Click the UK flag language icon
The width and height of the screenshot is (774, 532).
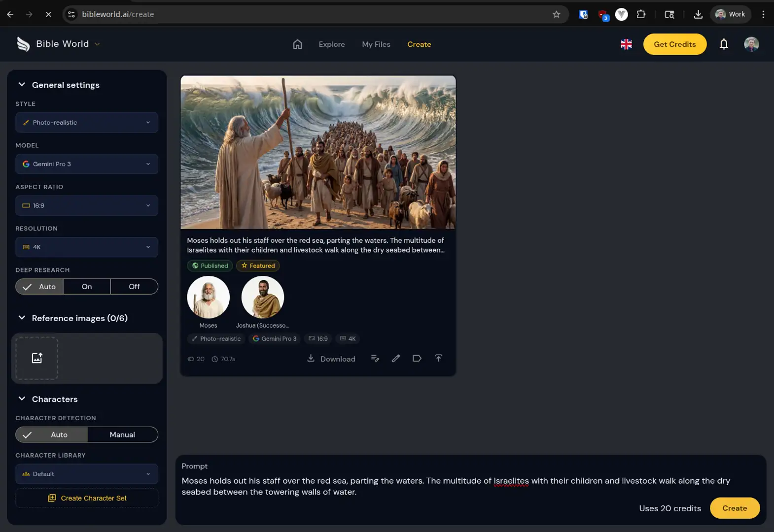626,44
